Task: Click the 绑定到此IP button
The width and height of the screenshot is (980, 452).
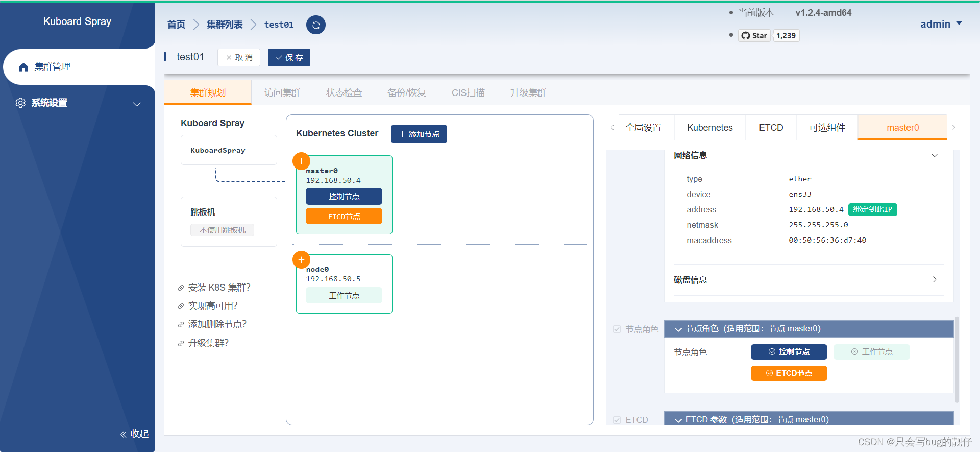Action: click(872, 209)
